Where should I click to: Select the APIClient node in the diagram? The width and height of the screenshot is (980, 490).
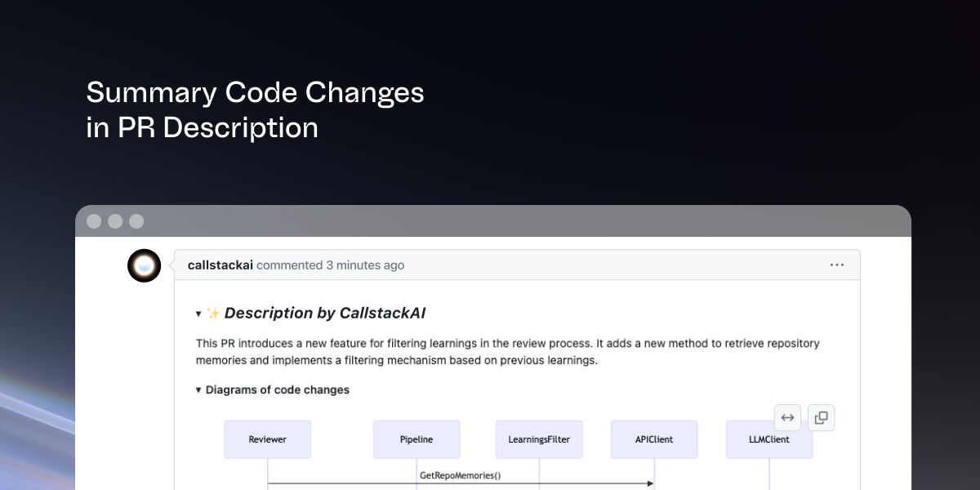[654, 439]
